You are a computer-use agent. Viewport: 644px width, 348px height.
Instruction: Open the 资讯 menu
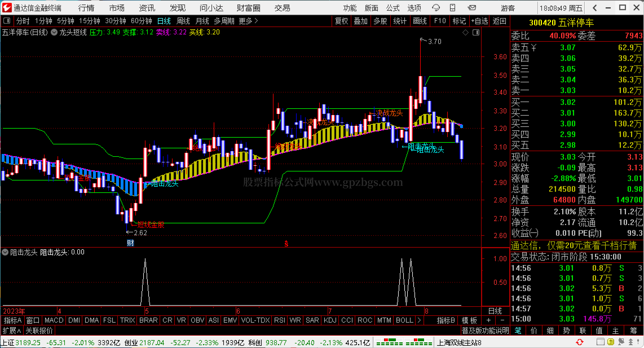pyautogui.click(x=147, y=8)
